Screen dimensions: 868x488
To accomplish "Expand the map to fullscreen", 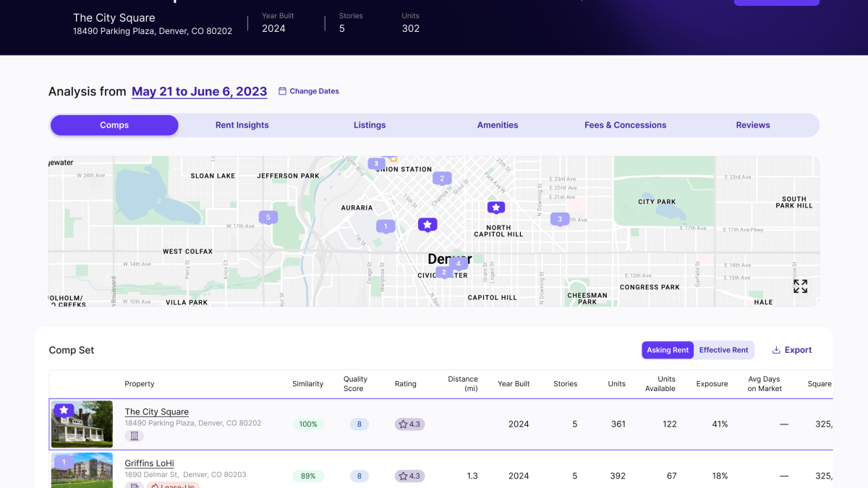I will [x=800, y=286].
